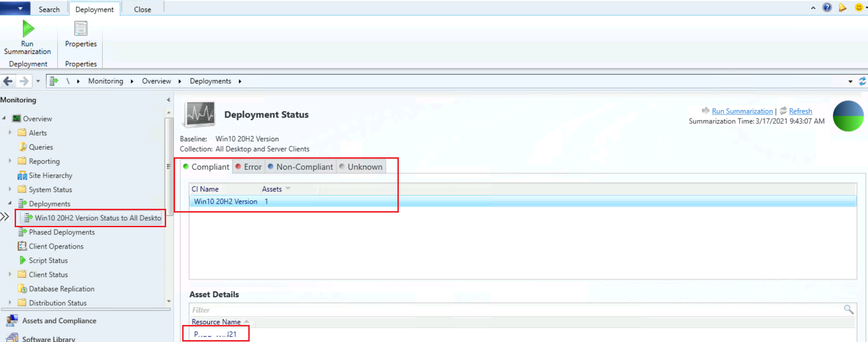This screenshot has height=342, width=868.
Task: Select the Deployments tree node
Action: (x=50, y=204)
